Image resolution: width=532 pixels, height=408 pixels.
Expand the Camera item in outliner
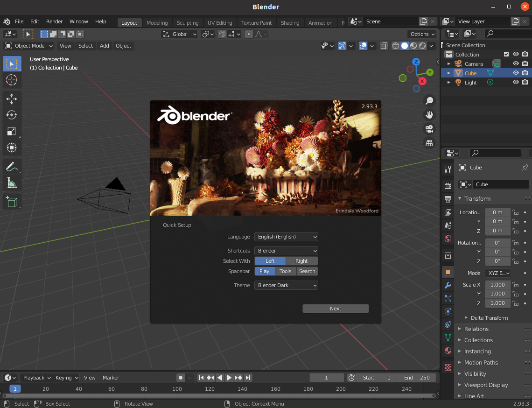(449, 64)
